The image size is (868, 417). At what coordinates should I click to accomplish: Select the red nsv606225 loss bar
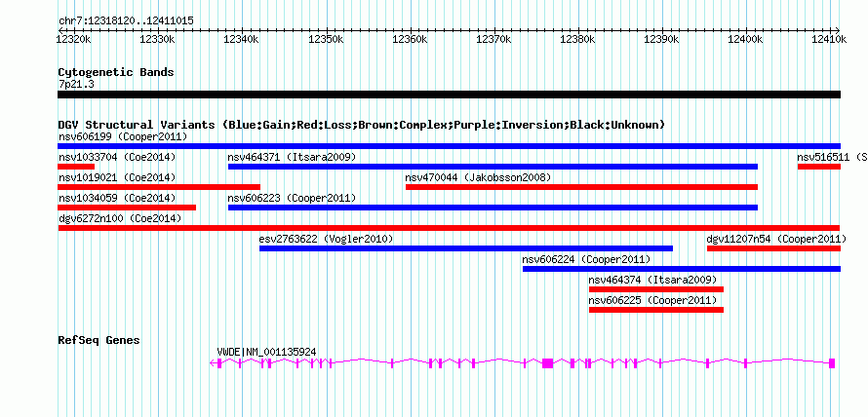click(x=656, y=310)
